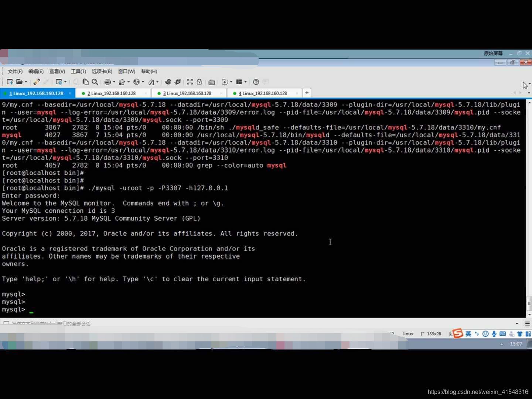Click the lock screen padlock icon
The height and width of the screenshot is (399, 532).
[199, 82]
